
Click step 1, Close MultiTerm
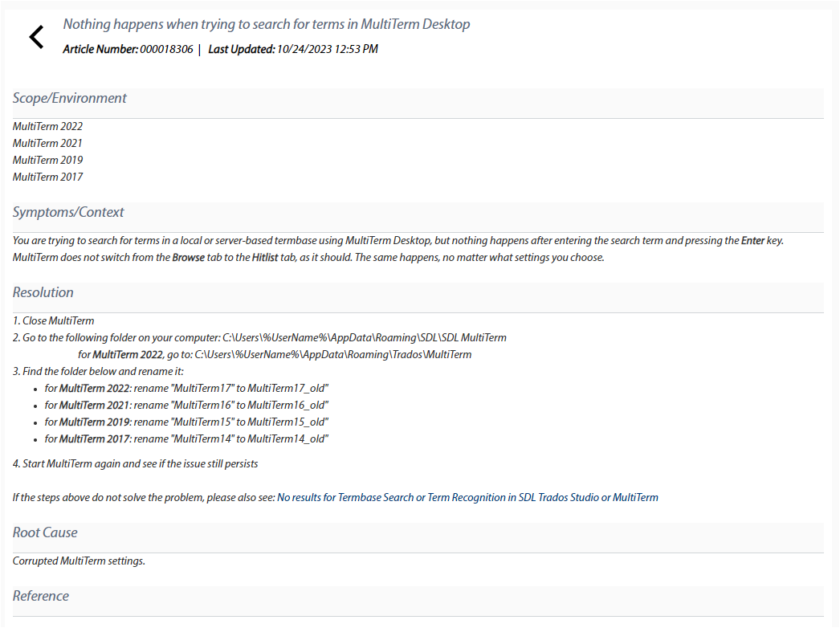point(53,320)
